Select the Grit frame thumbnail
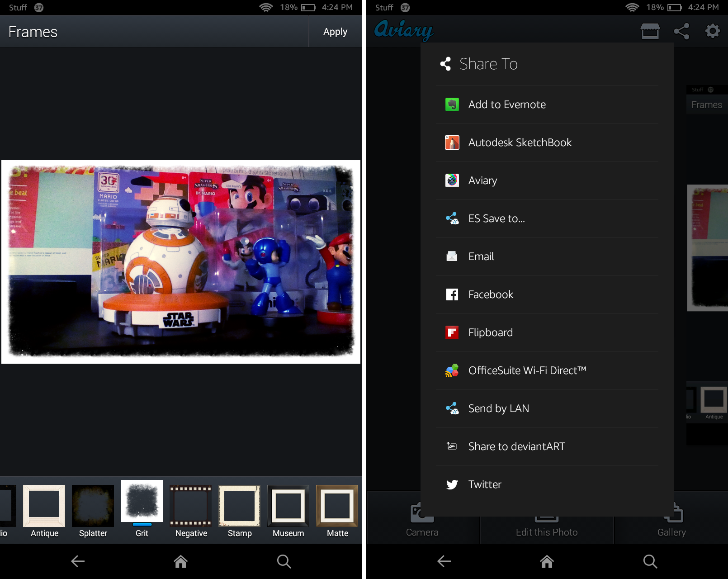The height and width of the screenshot is (579, 728). tap(142, 501)
